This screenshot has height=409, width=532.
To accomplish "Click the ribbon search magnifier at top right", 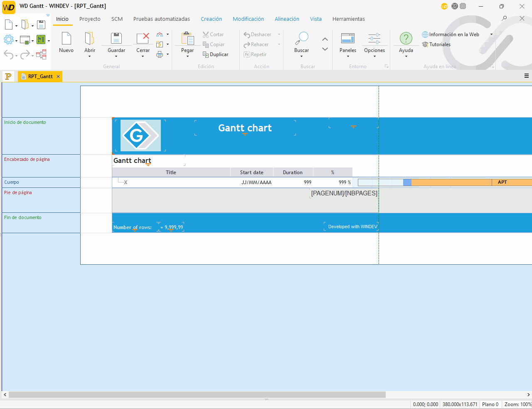I will [x=504, y=18].
